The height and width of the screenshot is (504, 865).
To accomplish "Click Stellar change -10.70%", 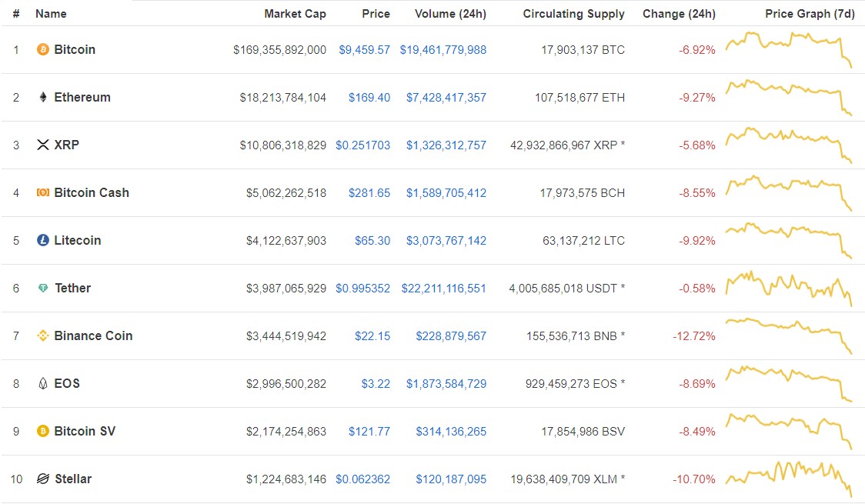I will [694, 479].
